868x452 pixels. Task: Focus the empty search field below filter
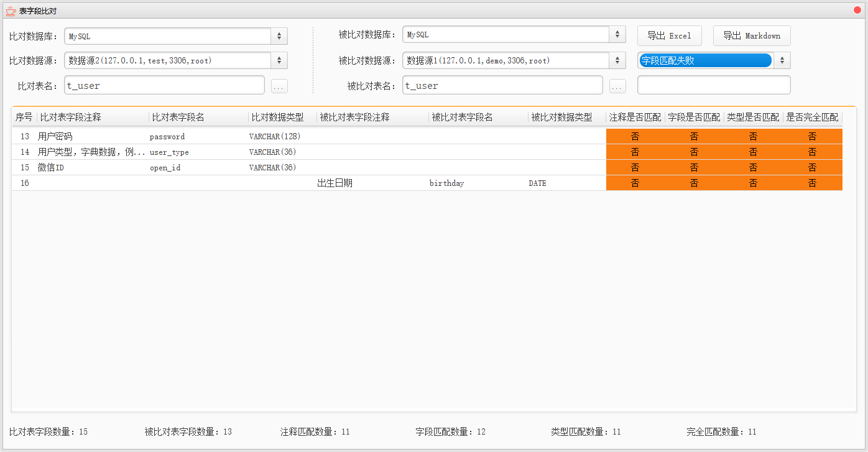click(x=714, y=85)
